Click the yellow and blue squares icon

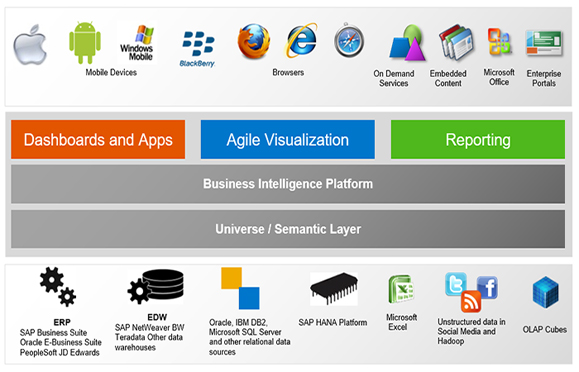(x=240, y=289)
